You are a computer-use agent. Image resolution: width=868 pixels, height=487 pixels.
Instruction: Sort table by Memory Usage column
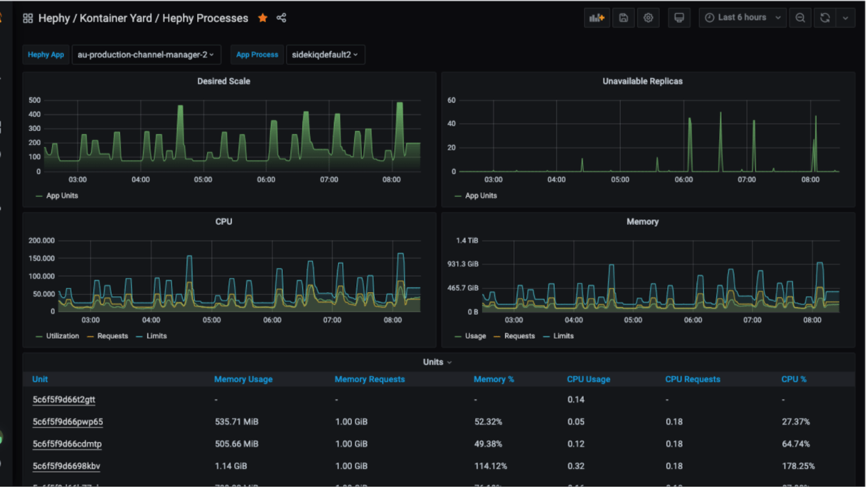243,379
